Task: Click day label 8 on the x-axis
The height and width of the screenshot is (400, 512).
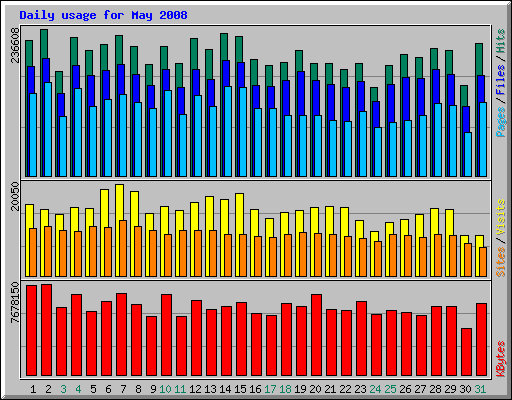Action: 138,389
